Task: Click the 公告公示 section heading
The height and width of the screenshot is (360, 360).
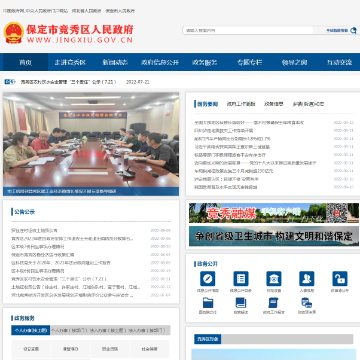Action: coord(25,212)
